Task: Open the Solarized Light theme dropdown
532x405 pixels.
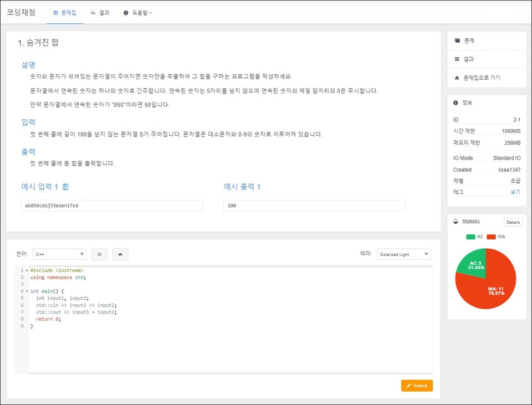Action: tap(404, 254)
